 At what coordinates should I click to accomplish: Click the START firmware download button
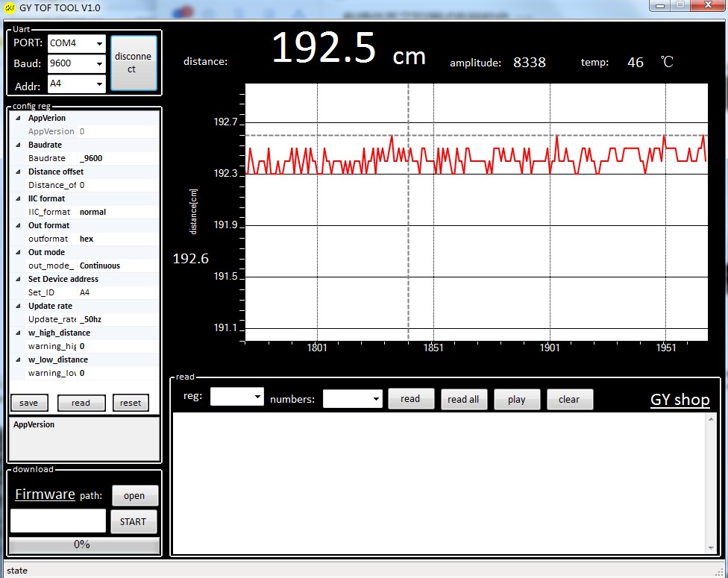(x=134, y=521)
